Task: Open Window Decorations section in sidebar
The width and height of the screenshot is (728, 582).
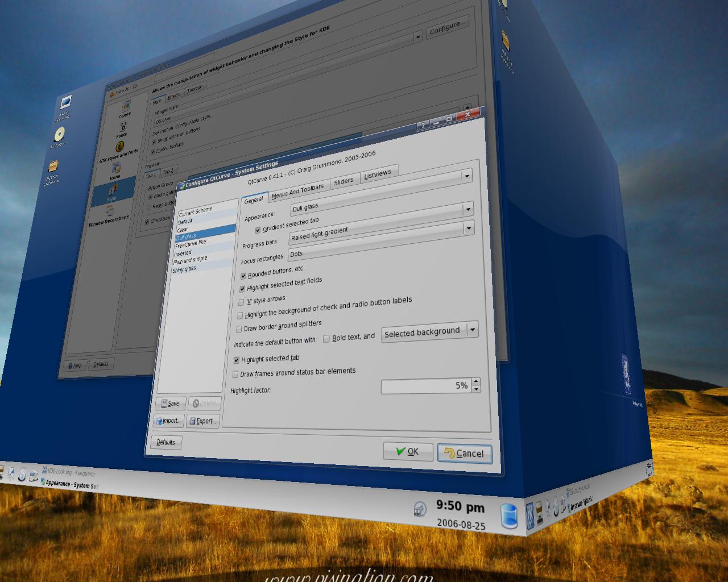Action: click(x=109, y=215)
